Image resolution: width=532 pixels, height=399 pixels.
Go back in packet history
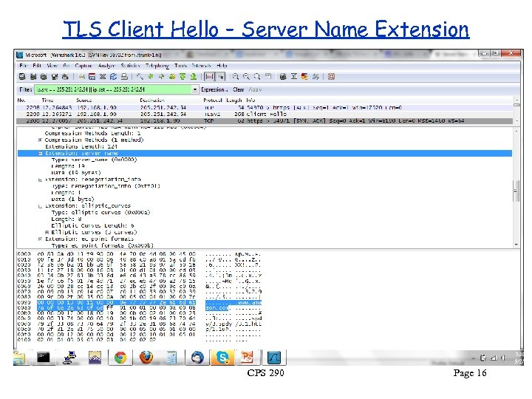[x=151, y=77]
